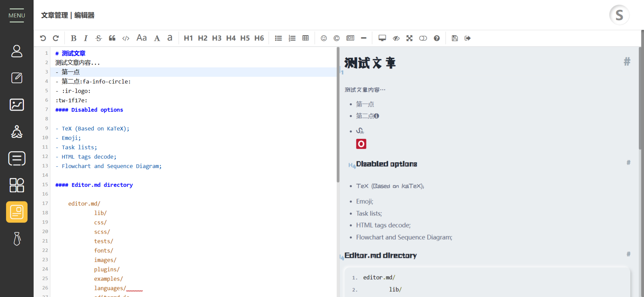Image resolution: width=644 pixels, height=297 pixels.
Task: Convert selection to lowercase a
Action: tap(170, 38)
